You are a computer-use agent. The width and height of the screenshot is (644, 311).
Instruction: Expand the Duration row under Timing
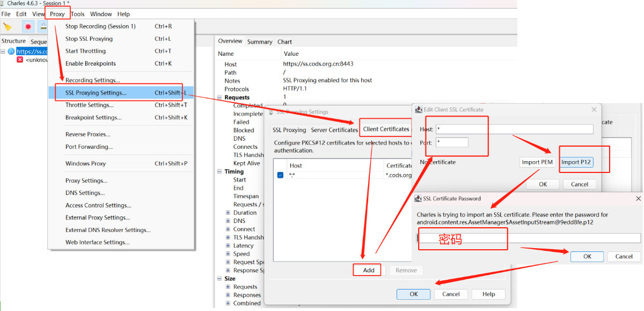[228, 213]
